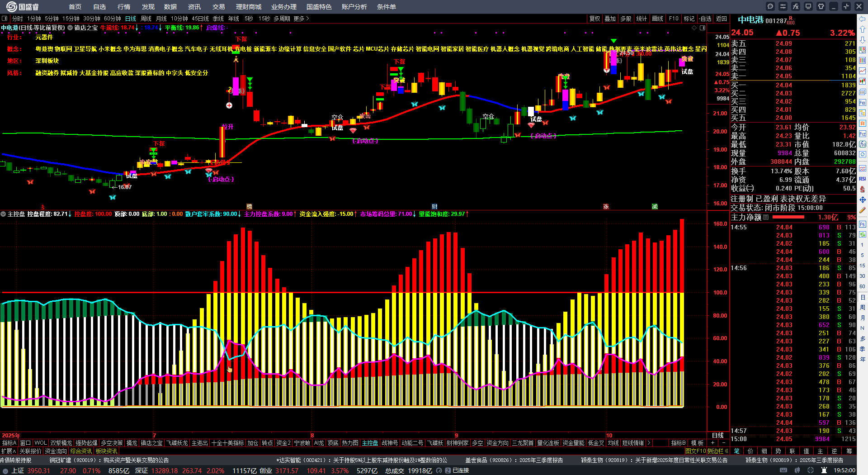Open the 账户分析 menu

354,7
